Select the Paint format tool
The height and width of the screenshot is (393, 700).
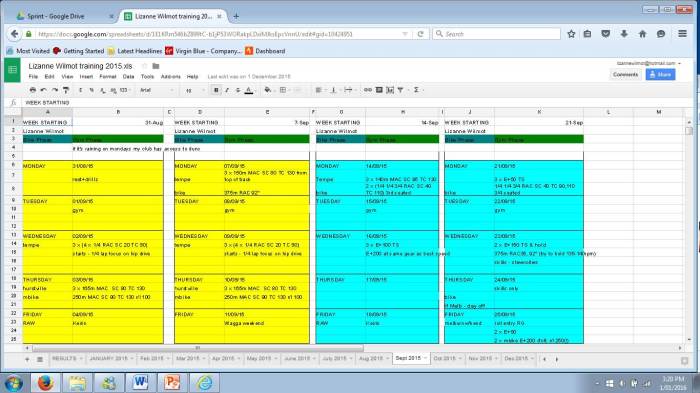[x=66, y=90]
